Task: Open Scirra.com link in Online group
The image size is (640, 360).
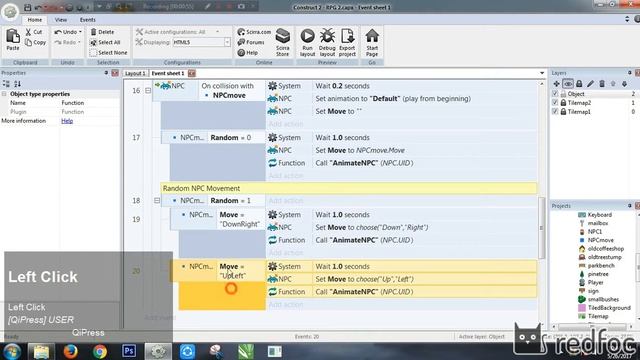Action: coord(254,32)
